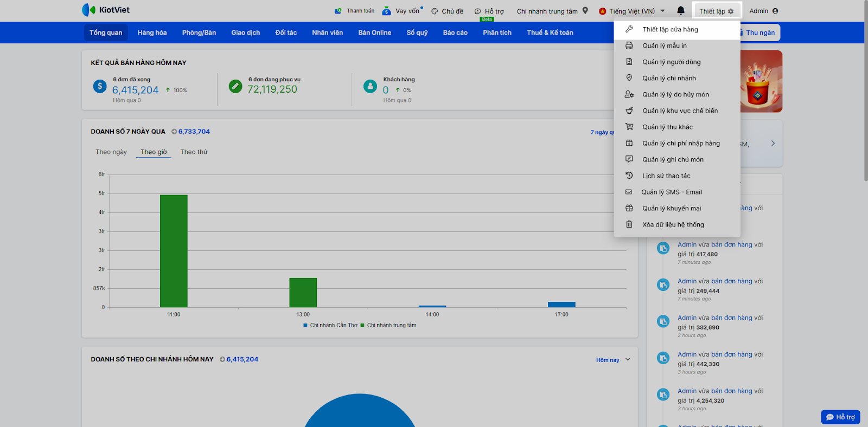Switch to the Theo ngày chart tab
Screen dimensions: 868x427
[x=111, y=152]
